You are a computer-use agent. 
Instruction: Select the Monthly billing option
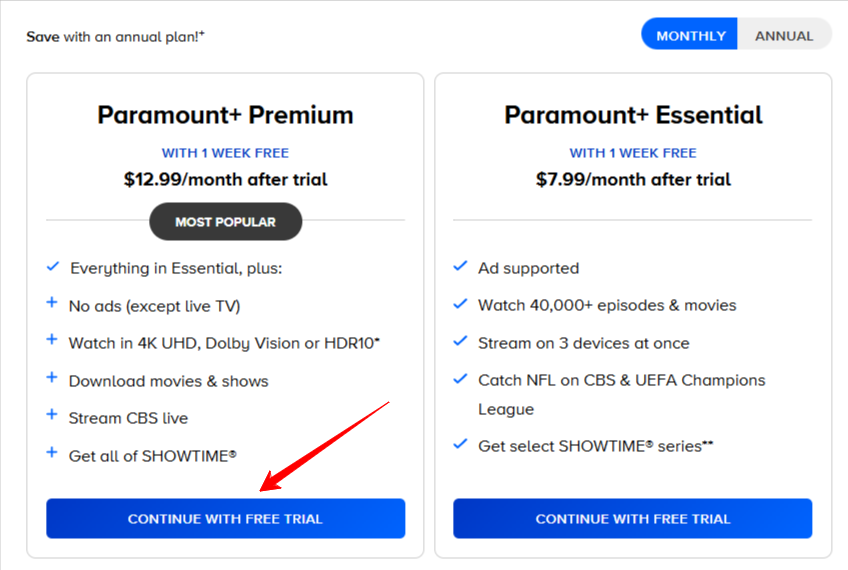coord(690,35)
